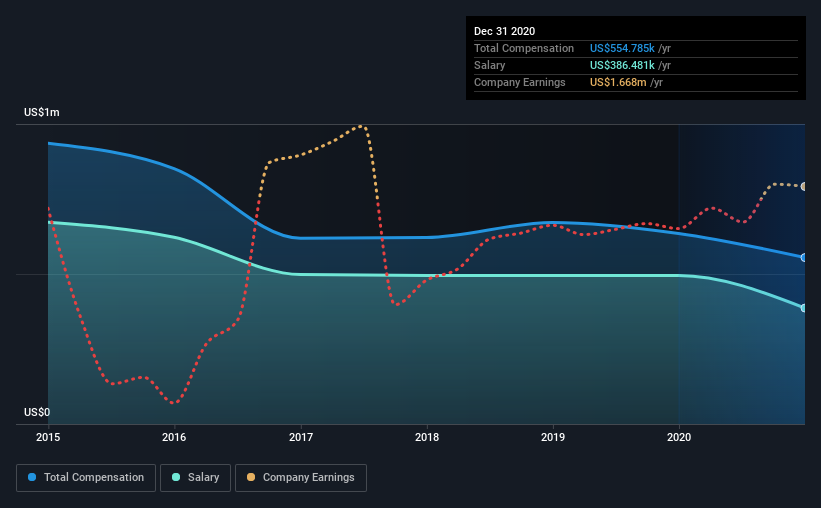Click the blue Total Compensation legend dot
The image size is (821, 508).
[32, 477]
